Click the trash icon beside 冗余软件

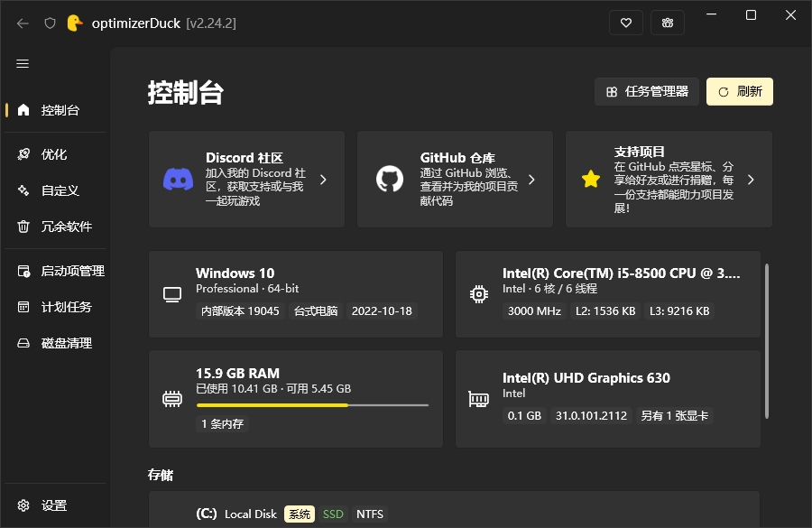click(x=23, y=227)
